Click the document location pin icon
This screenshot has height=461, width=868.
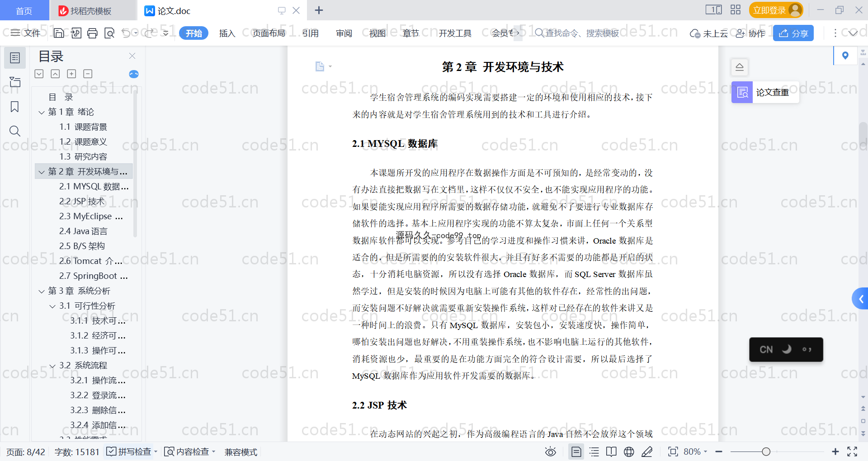coord(845,56)
